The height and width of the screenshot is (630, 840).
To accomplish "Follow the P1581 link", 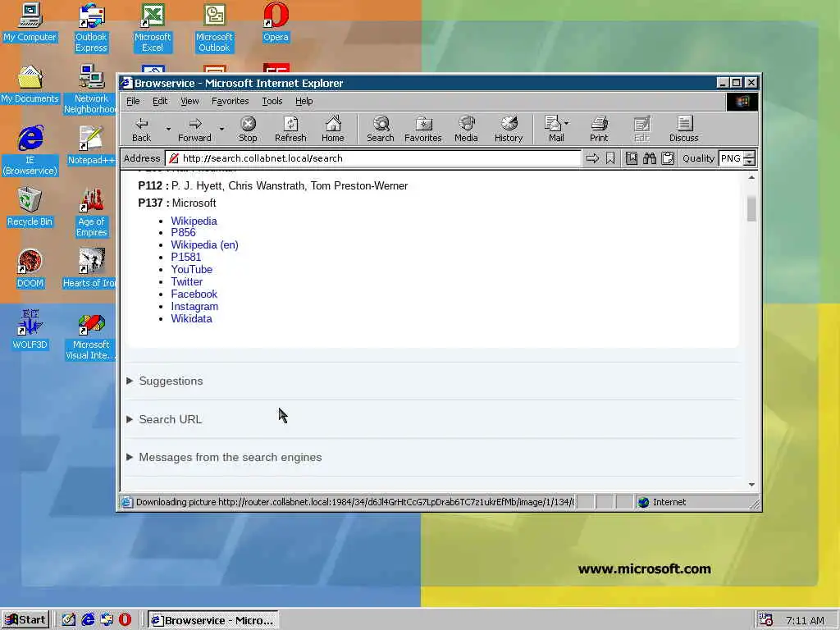I will click(x=186, y=257).
